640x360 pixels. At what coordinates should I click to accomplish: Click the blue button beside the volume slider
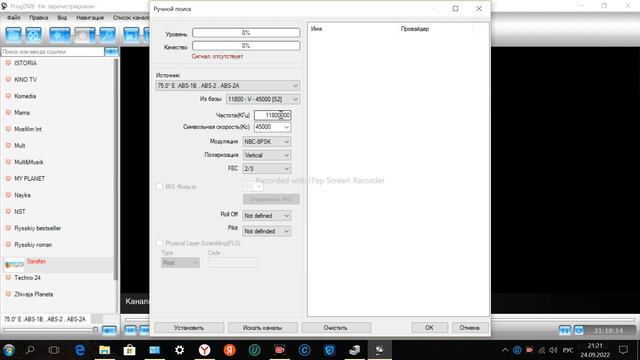tap(109, 330)
